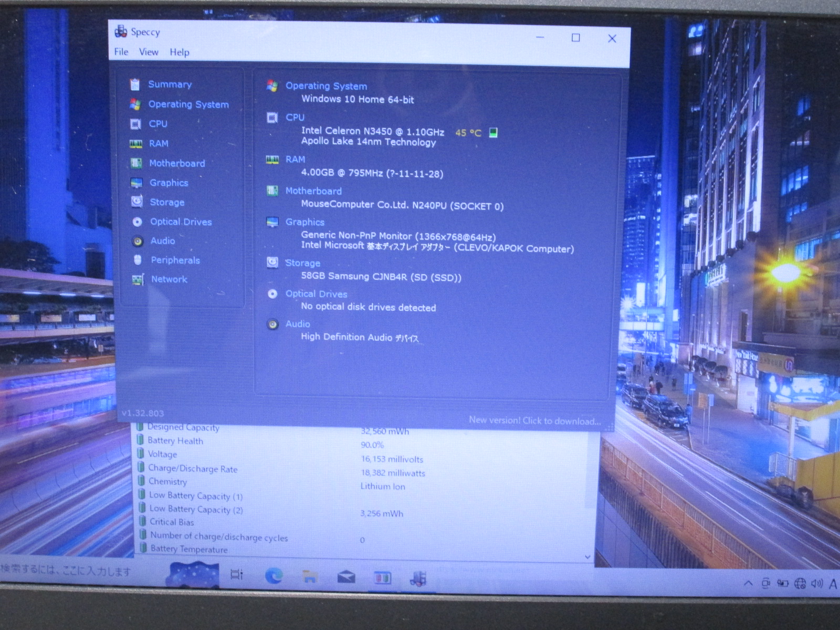Select Network in the sidebar

(x=169, y=279)
